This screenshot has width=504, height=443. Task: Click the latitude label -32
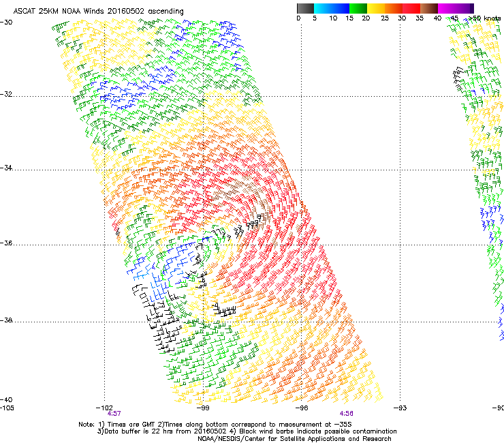pyautogui.click(x=6, y=94)
